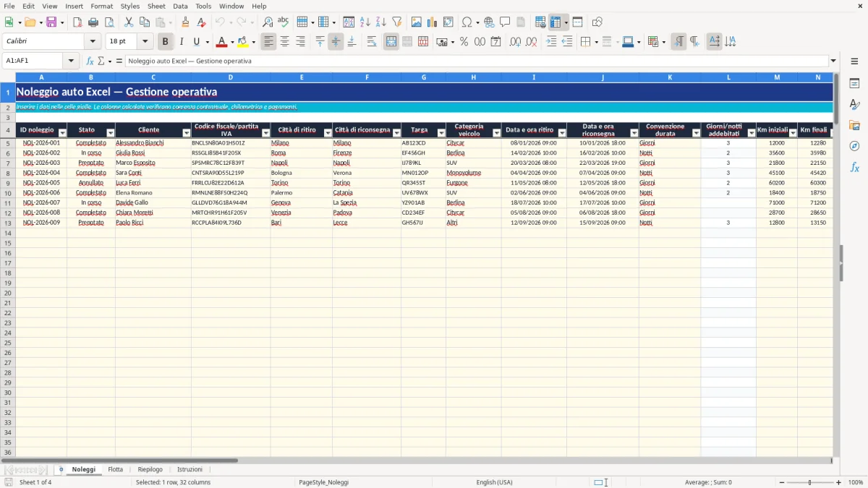
Task: Toggle Wrap Text button
Action: coord(372,41)
